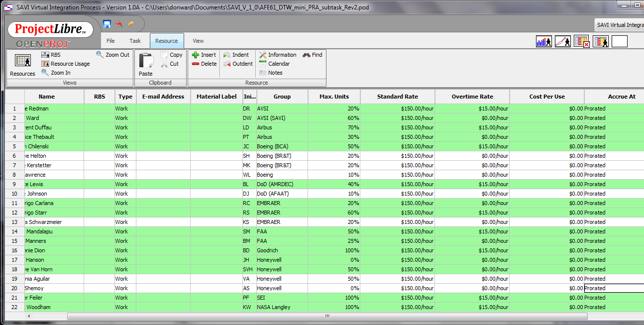Image resolution: width=644 pixels, height=325 pixels.
Task: Click the table icon with red X
Action: tap(582, 42)
